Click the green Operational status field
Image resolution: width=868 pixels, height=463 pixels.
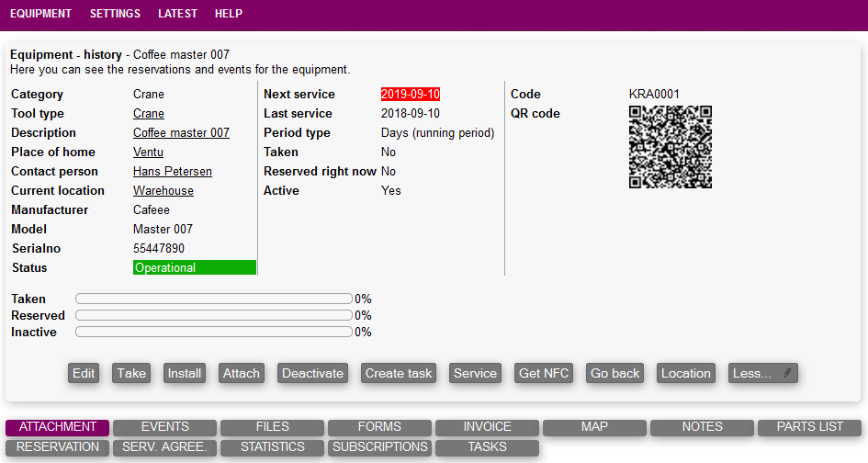(x=195, y=268)
